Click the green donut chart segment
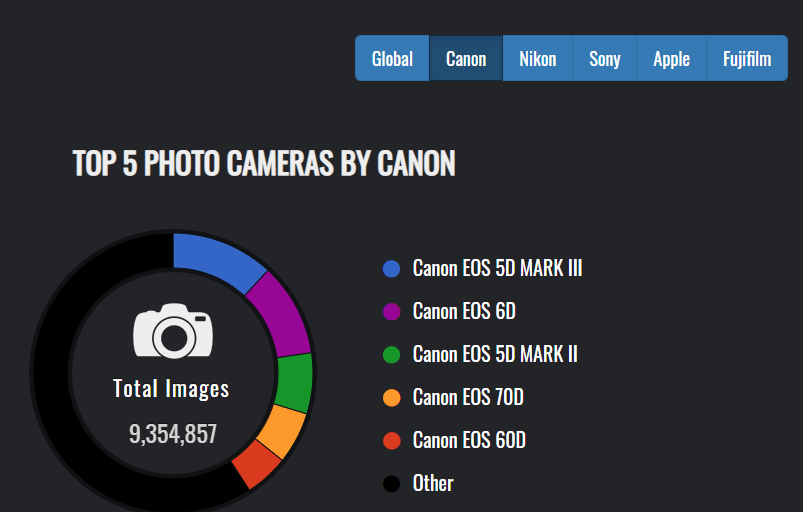803x512 pixels. click(294, 383)
